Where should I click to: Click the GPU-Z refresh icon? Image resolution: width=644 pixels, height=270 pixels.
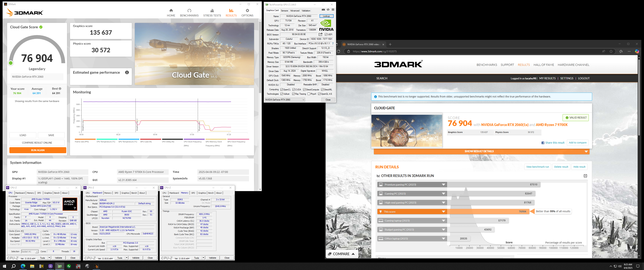point(328,10)
